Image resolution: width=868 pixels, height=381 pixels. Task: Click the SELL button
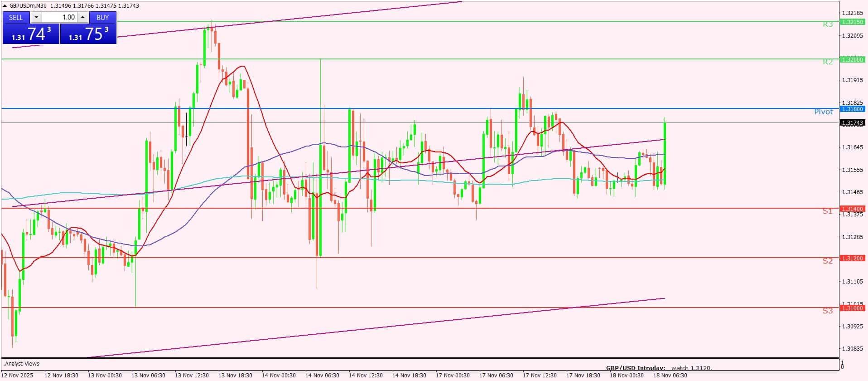tap(16, 17)
